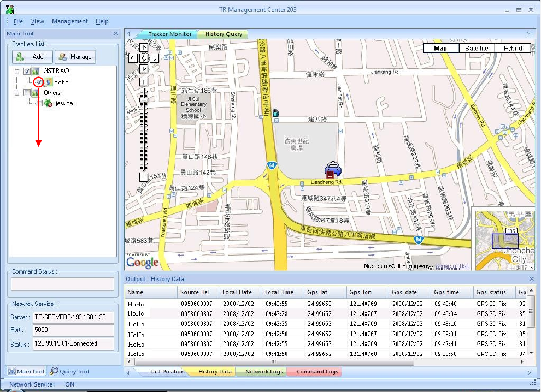
Task: Switch to the Query Tool bottom tab
Action: [69, 371]
